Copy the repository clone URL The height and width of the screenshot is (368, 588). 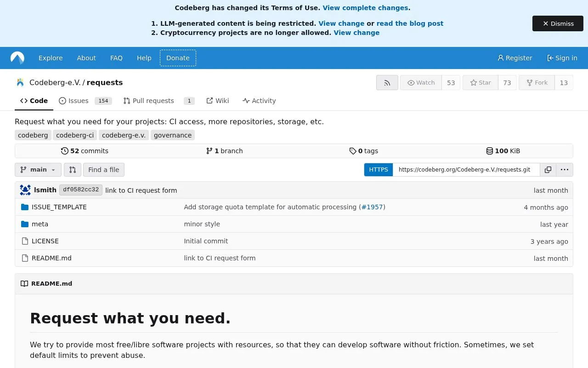[x=548, y=170]
